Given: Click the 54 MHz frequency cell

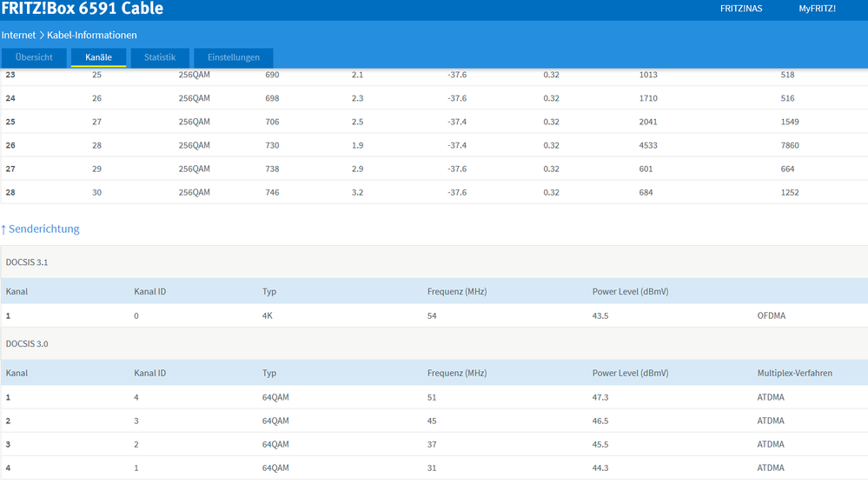Looking at the screenshot, I should pos(432,315).
